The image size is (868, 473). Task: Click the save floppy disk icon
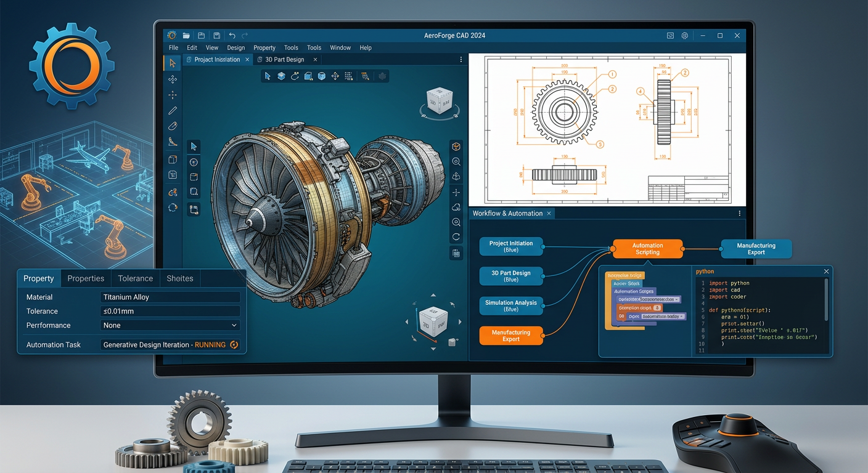coord(216,36)
